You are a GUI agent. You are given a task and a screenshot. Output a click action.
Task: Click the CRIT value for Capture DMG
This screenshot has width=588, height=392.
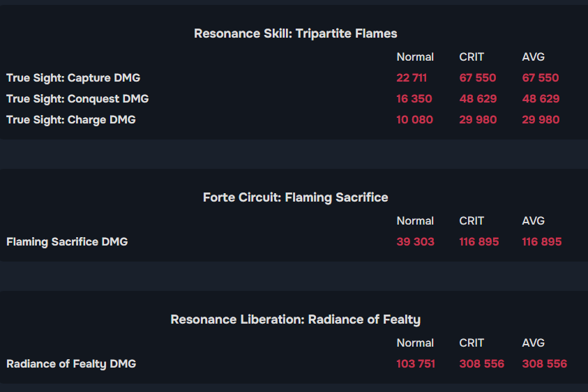click(478, 78)
